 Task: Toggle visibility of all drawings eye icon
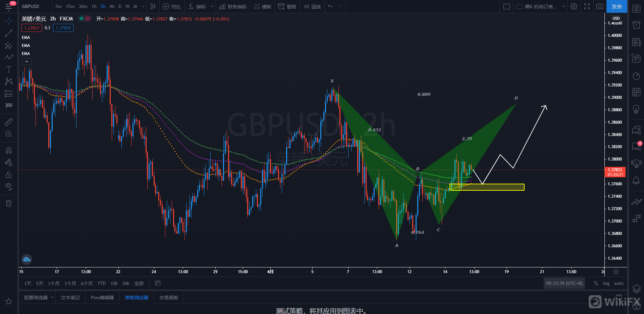[9, 186]
